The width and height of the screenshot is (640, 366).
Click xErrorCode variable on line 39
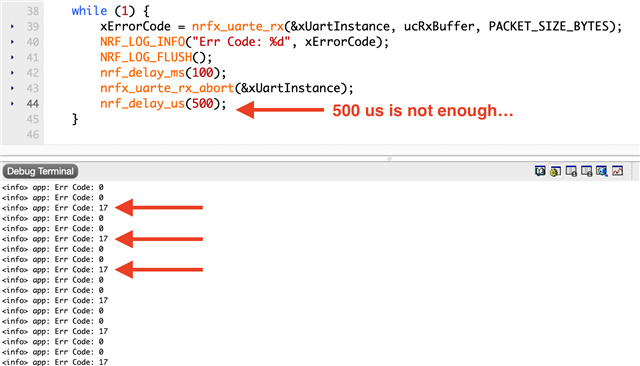click(x=136, y=27)
